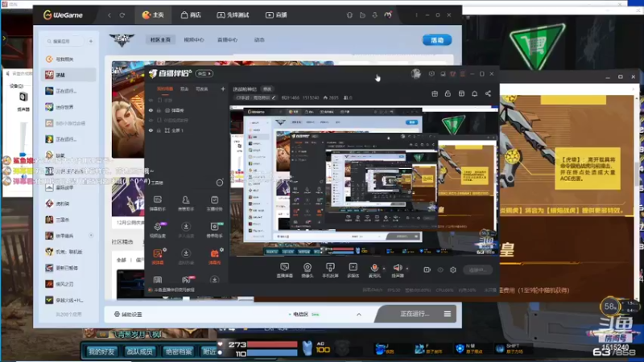Start recording with video camera icon
Image resolution: width=644 pixels, height=362 pixels.
(427, 269)
